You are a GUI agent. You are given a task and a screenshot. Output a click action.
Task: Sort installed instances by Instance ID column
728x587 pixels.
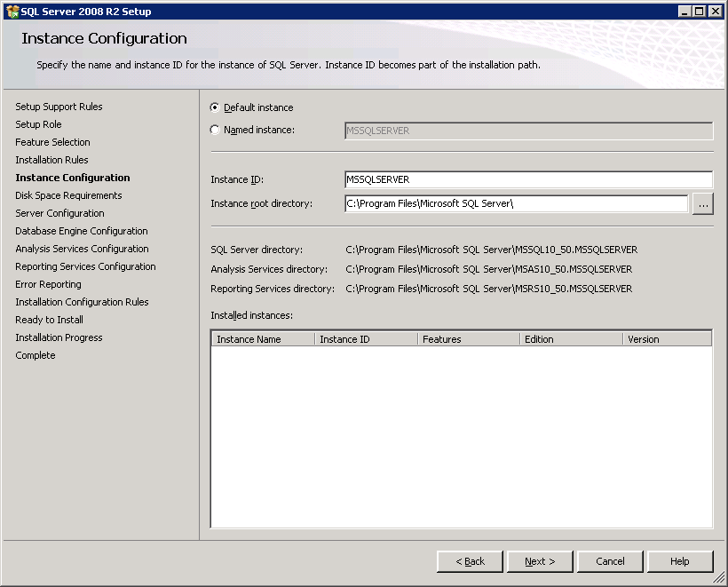pyautogui.click(x=367, y=339)
